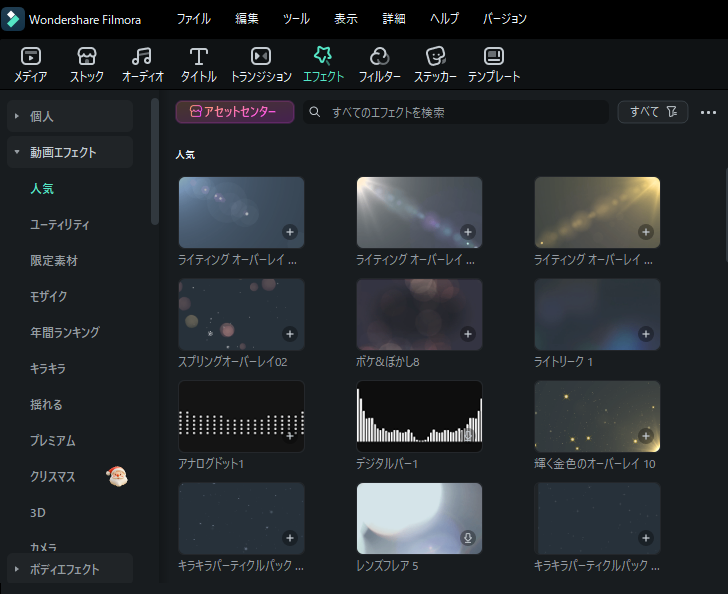
Task: Select the エフェクト tab
Action: pos(323,65)
